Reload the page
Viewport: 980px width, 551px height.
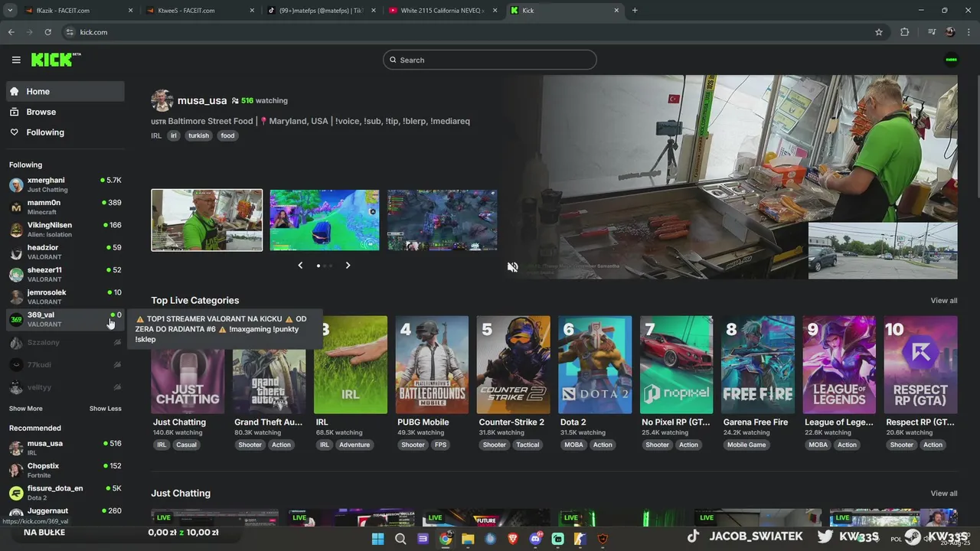pos(47,32)
